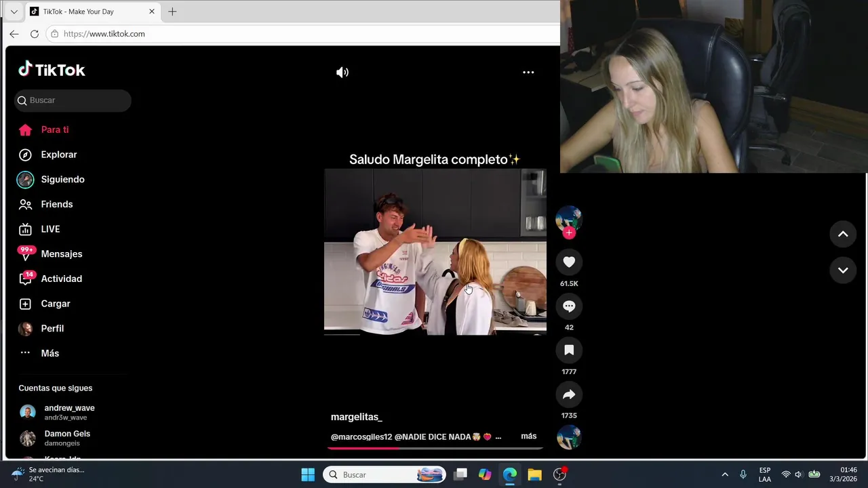
Task: Open the Para ti feed
Action: [x=54, y=129]
